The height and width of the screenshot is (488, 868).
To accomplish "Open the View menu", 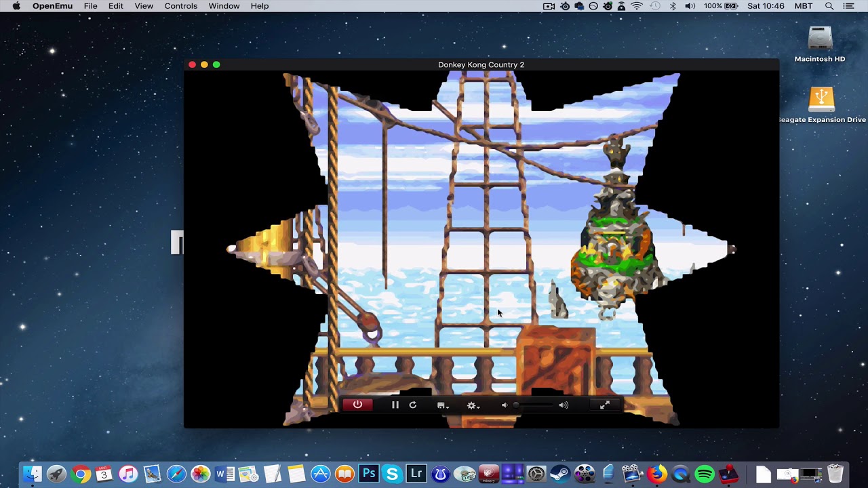I will [144, 6].
